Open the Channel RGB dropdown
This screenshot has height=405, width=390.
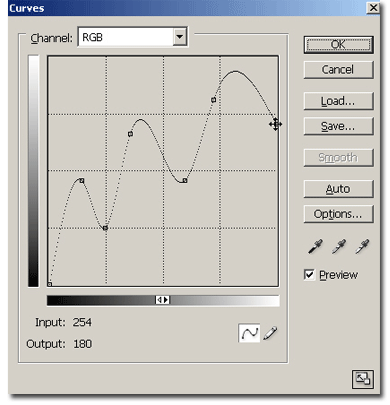[x=133, y=37]
